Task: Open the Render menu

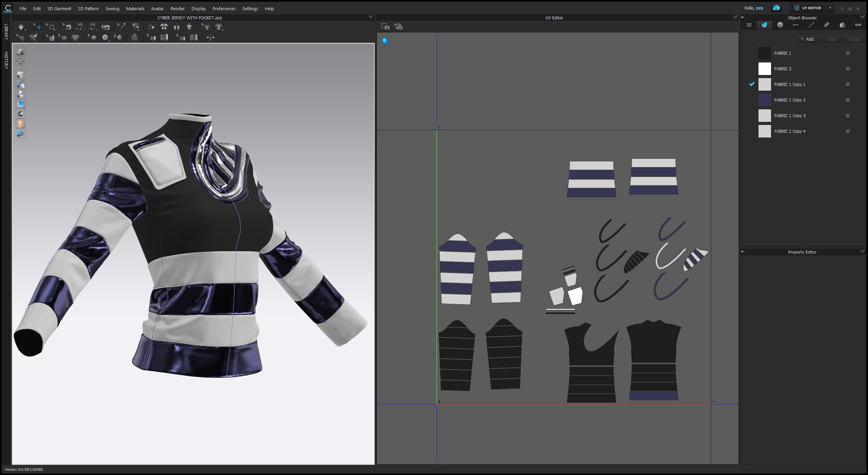Action: tap(177, 9)
